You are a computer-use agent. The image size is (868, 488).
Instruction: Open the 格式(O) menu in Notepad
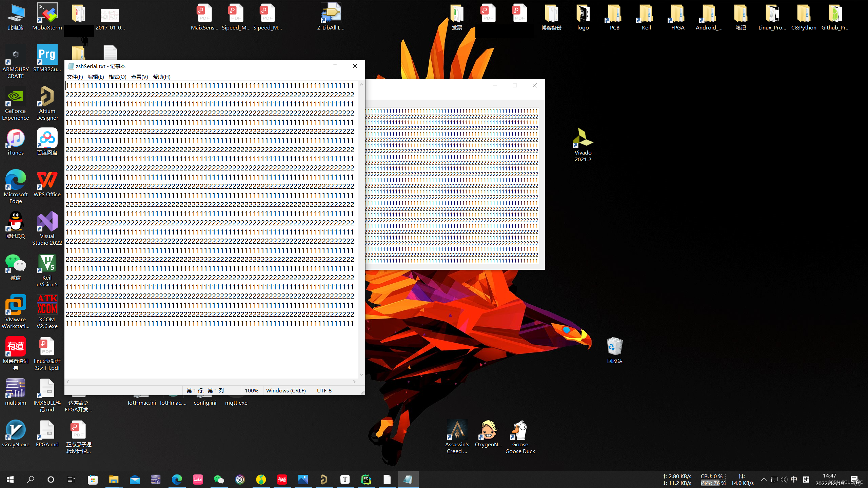(x=117, y=77)
